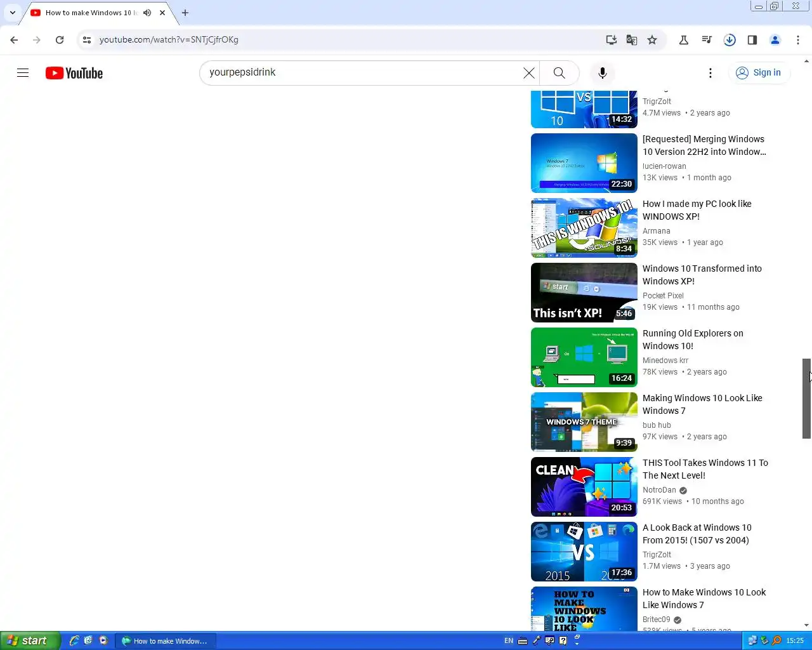812x650 pixels.
Task: Open title A Look Back at Windows 10 From 2015!
Action: (x=697, y=534)
